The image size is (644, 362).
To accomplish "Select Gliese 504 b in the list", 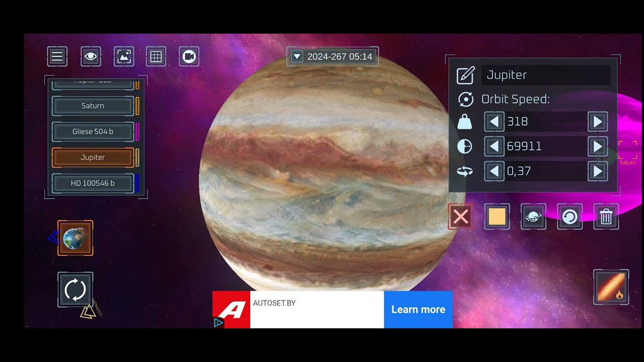I will coord(93,131).
